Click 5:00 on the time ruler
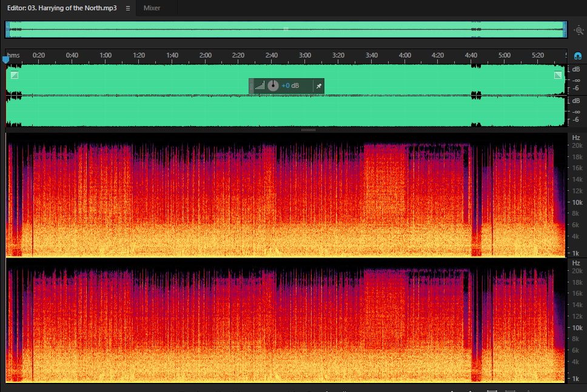Viewport: 587px width, 392px height. (505, 55)
